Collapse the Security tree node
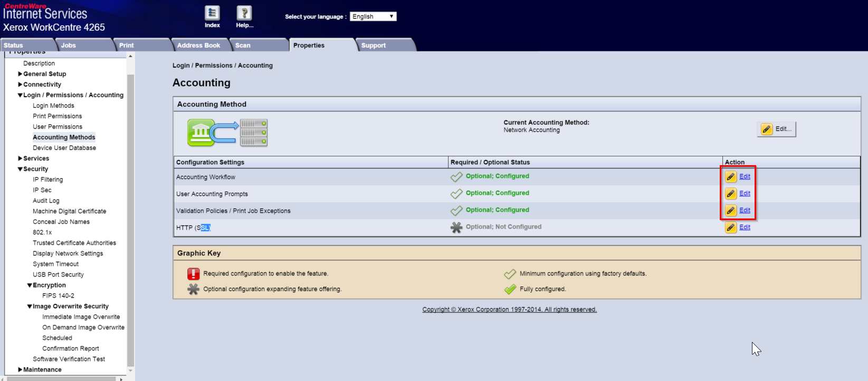868x381 pixels. [x=20, y=169]
